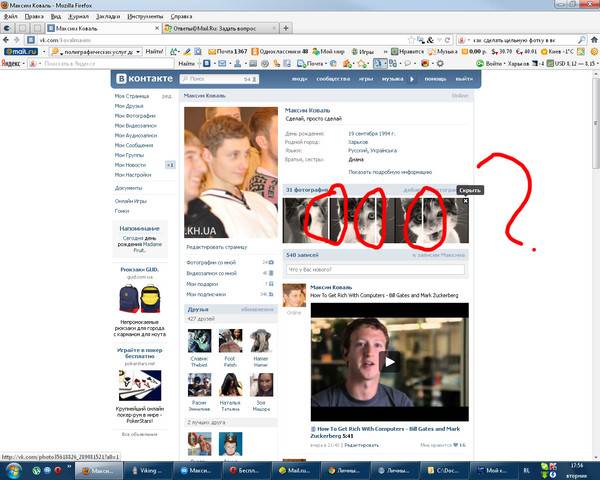The width and height of the screenshot is (600, 480).
Task: Click the Что у Вас нового status input
Action: (x=375, y=269)
